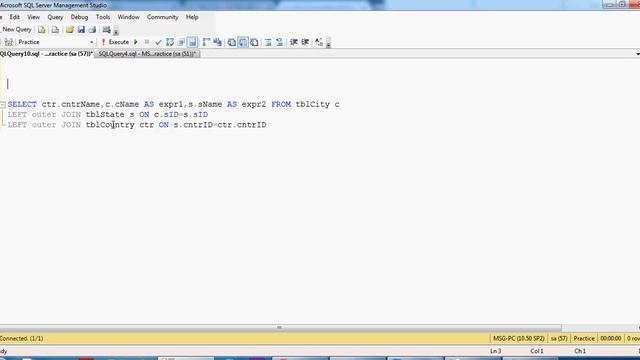Click the Cancel Executing Query stop icon
This screenshot has height=360, width=640.
click(147, 42)
